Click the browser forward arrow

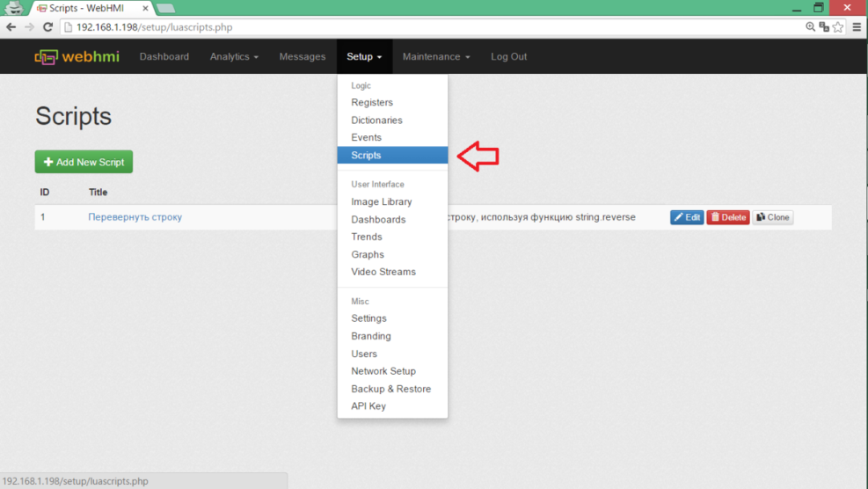[x=29, y=27]
